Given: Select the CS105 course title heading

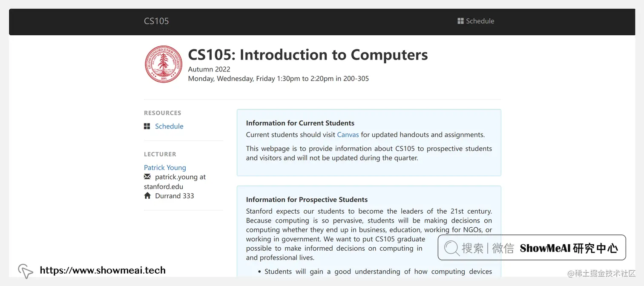Looking at the screenshot, I should (x=308, y=54).
